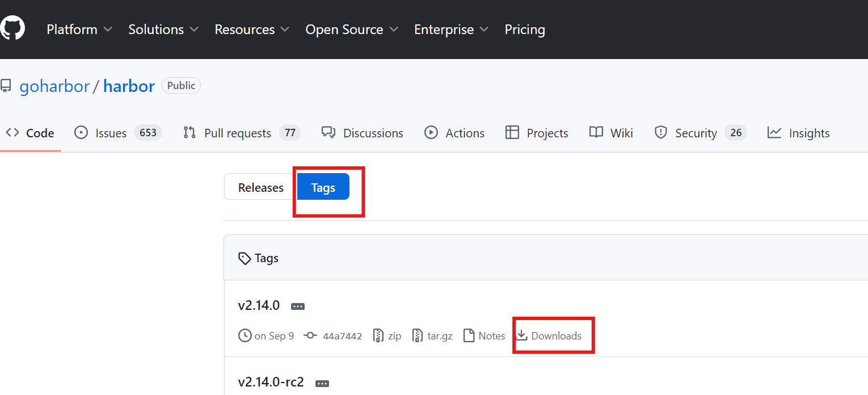The height and width of the screenshot is (395, 868).
Task: Open the harbor repository link
Action: click(x=129, y=86)
